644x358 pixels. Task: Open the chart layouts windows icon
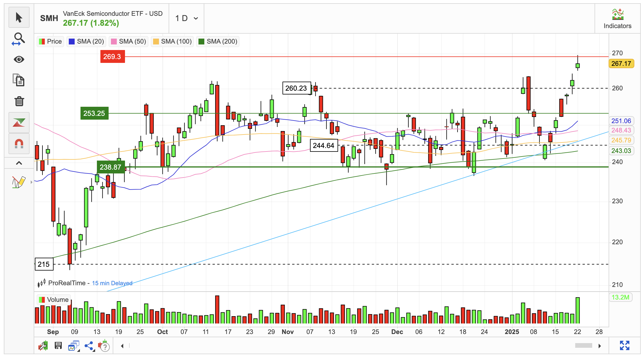point(74,346)
